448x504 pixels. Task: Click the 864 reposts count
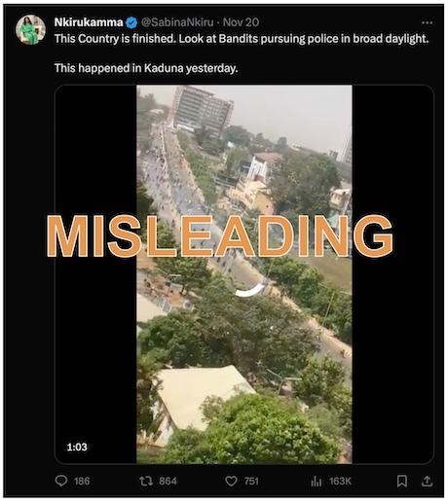pos(168,481)
